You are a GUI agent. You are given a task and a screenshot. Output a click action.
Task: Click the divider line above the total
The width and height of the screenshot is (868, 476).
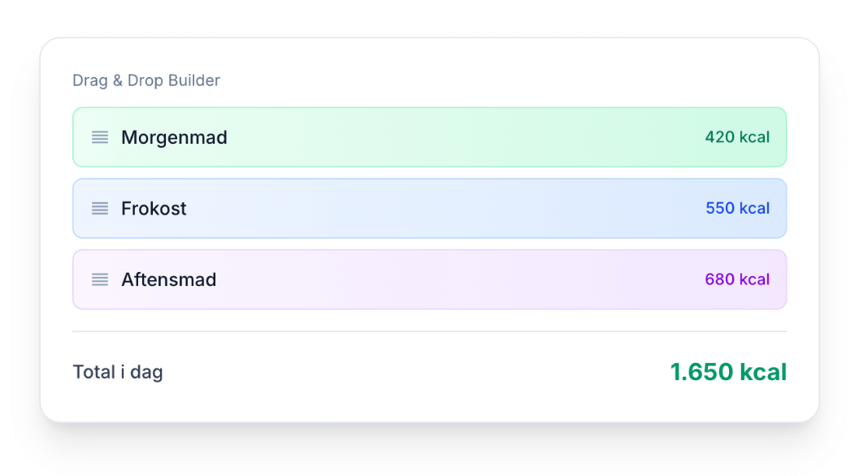tap(429, 331)
